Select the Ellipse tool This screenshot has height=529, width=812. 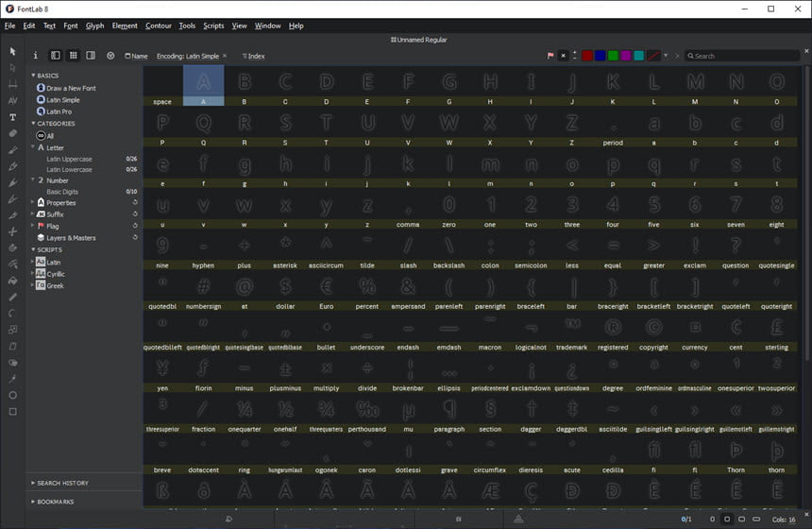[12, 395]
